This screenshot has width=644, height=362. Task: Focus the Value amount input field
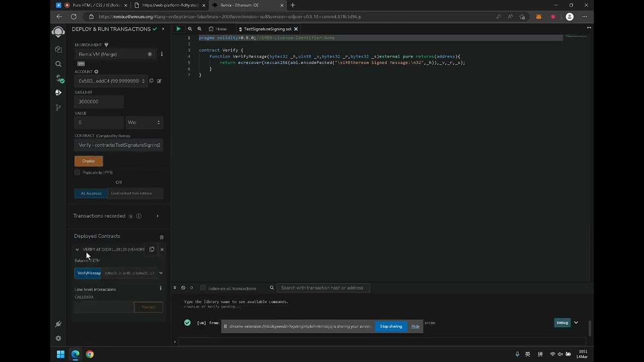pos(99,122)
